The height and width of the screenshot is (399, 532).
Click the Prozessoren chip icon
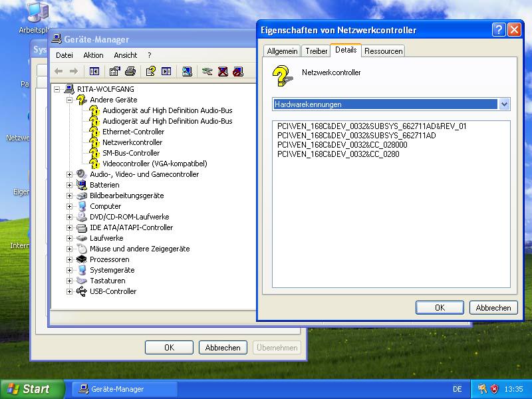click(x=81, y=259)
